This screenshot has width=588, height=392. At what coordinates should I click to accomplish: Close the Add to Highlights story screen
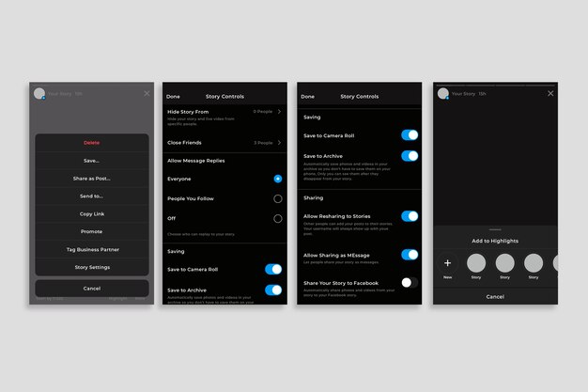[550, 93]
